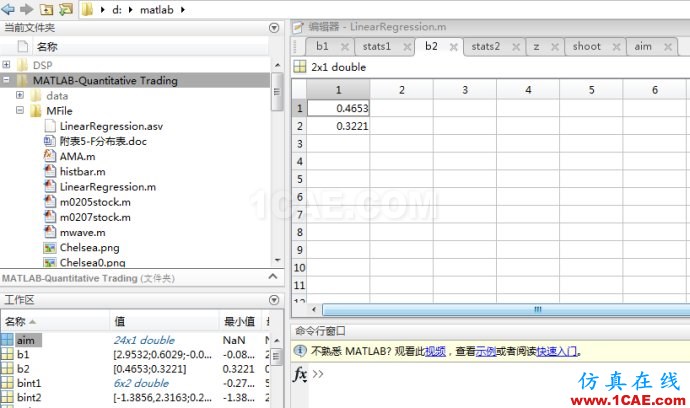Select LinearRegression.asv file
Image resolution: width=690 pixels, height=408 pixels.
click(111, 126)
